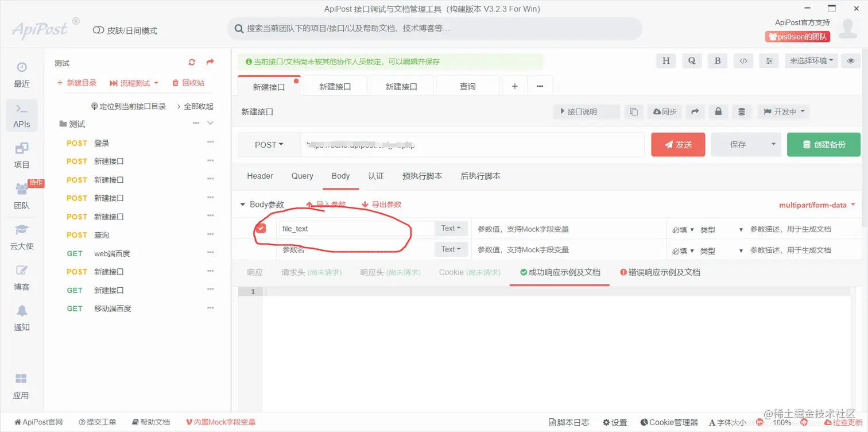Toggle the 皮肤/日间模式 skin switch
The height and width of the screenshot is (432, 868).
coord(98,30)
